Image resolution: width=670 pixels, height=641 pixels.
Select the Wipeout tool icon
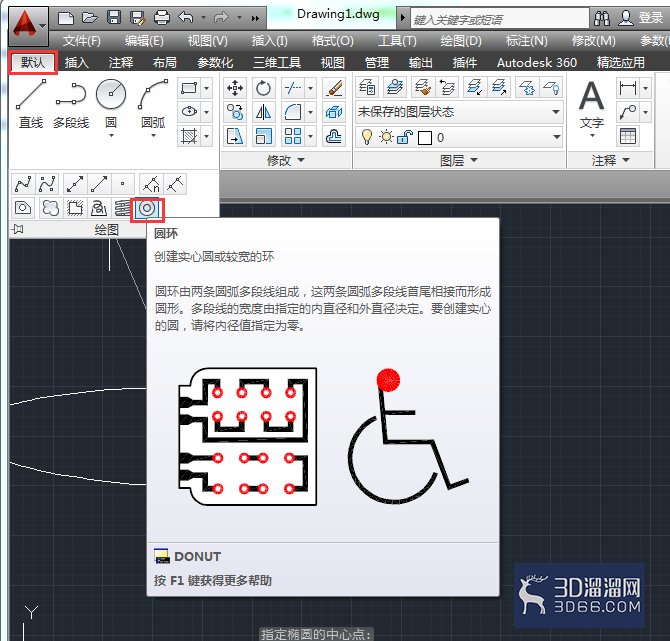coord(75,208)
